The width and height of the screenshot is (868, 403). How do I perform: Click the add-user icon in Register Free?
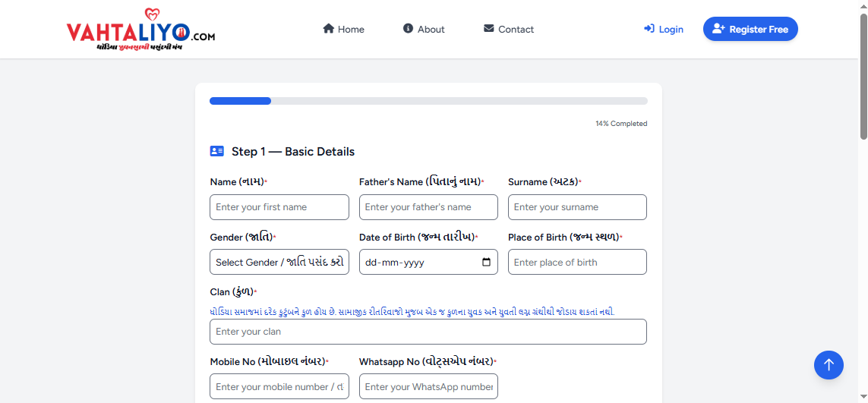pyautogui.click(x=718, y=29)
